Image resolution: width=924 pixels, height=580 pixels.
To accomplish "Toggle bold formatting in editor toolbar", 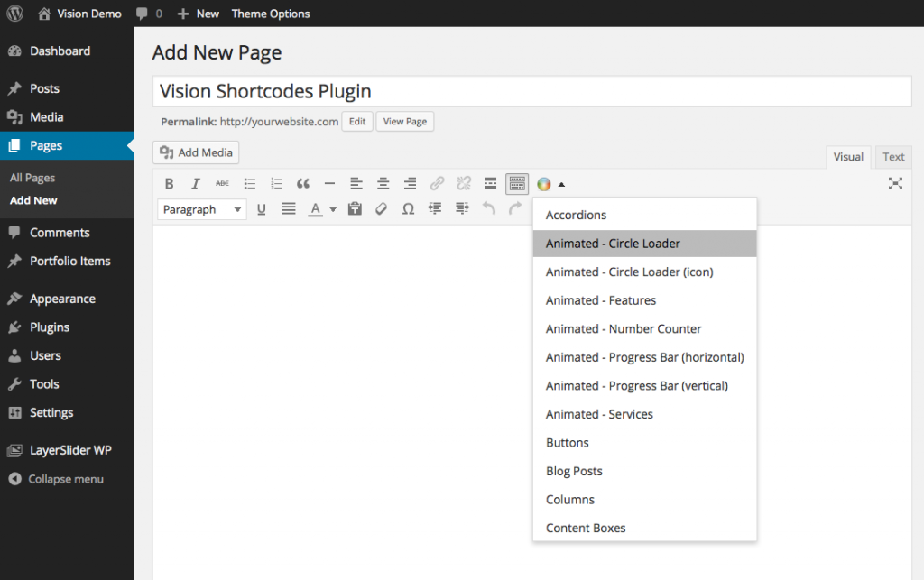I will coord(169,184).
